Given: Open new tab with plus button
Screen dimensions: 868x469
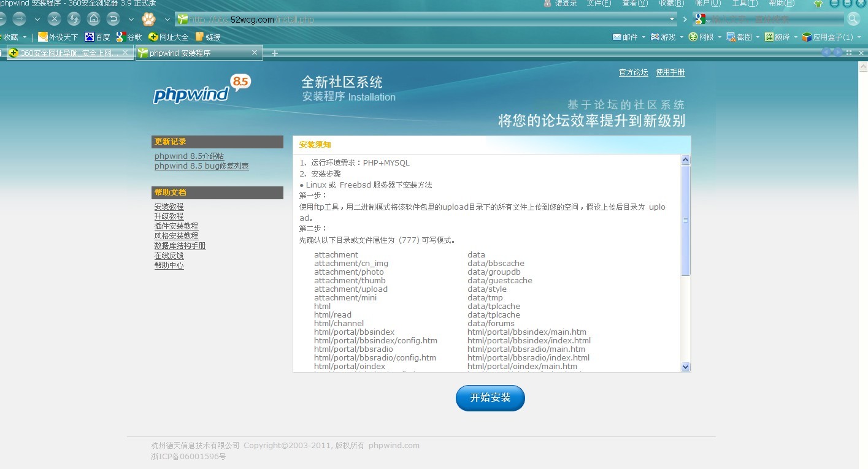Looking at the screenshot, I should pyautogui.click(x=275, y=53).
